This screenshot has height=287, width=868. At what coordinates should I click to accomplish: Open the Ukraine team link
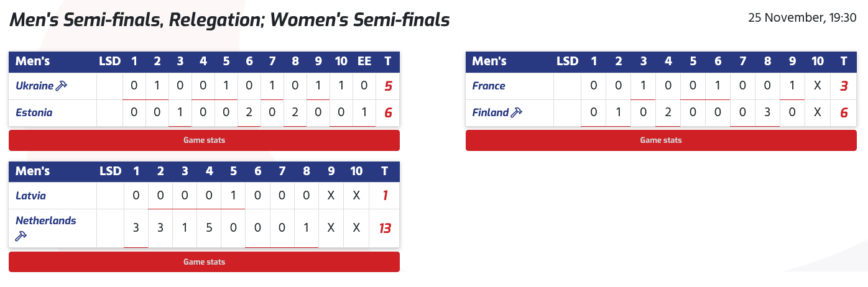(x=35, y=86)
